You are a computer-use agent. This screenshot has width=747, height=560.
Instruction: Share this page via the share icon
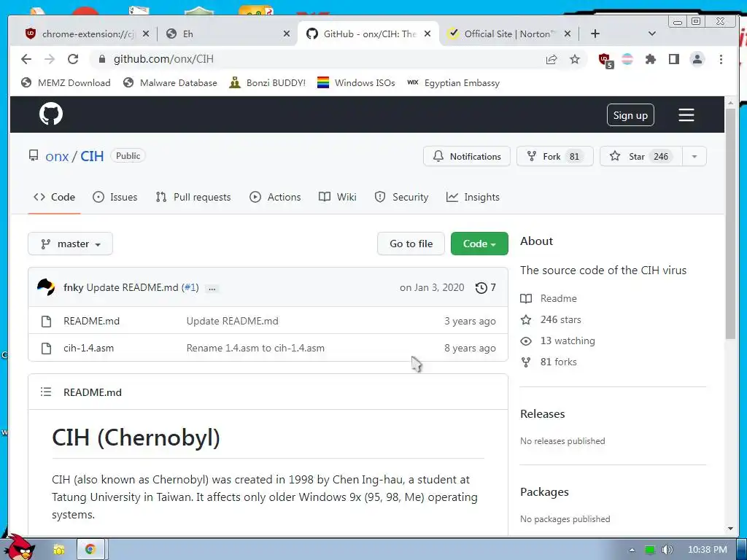click(551, 59)
